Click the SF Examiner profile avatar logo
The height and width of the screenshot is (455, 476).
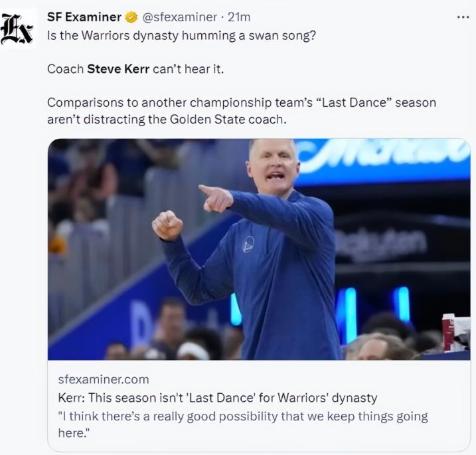(17, 28)
